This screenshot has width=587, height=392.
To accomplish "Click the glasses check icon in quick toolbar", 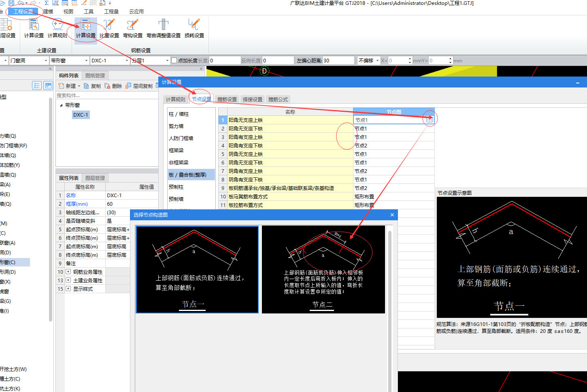I will [x=74, y=2].
